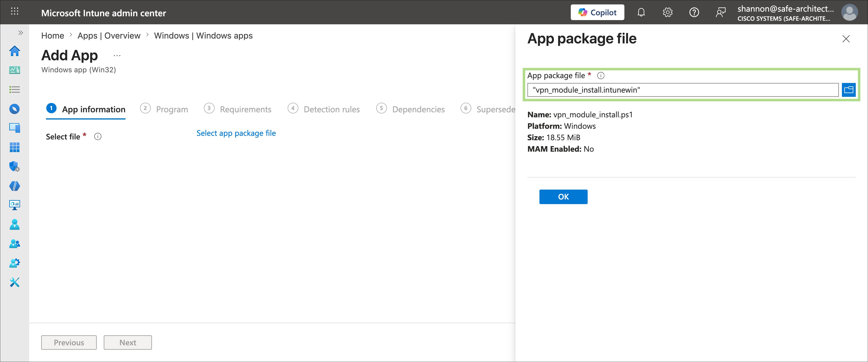The width and height of the screenshot is (868, 362).
Task: Open shannon@safe-architect account text
Action: [x=785, y=9]
